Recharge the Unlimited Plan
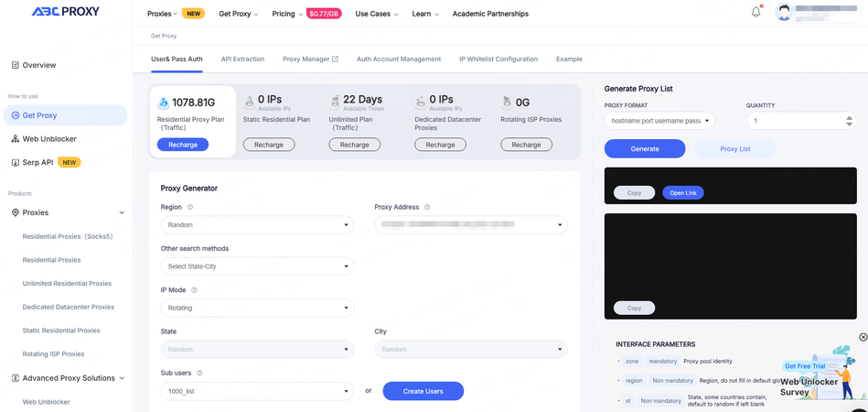Screen dimensions: 868x412 click(x=354, y=145)
